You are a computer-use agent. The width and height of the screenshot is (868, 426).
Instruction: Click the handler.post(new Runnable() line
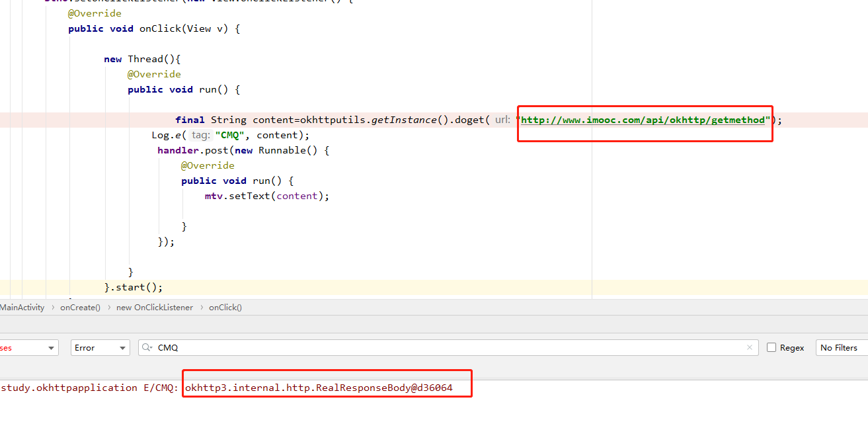(x=243, y=150)
